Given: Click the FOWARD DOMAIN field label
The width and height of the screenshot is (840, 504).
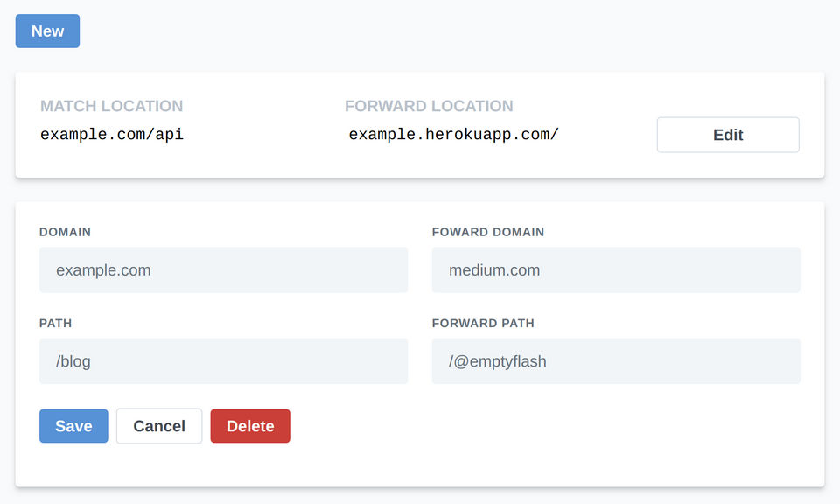Looking at the screenshot, I should tap(488, 232).
